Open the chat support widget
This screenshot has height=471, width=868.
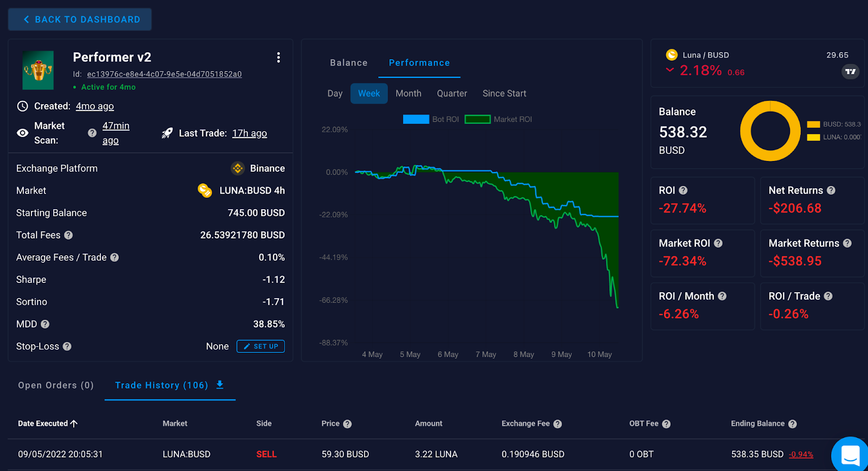pyautogui.click(x=850, y=455)
